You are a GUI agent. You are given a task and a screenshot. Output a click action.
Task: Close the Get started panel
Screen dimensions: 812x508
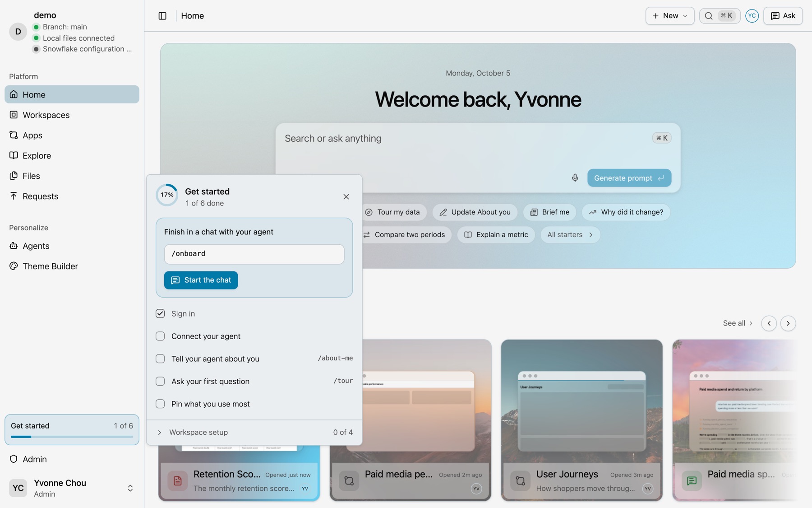click(346, 197)
